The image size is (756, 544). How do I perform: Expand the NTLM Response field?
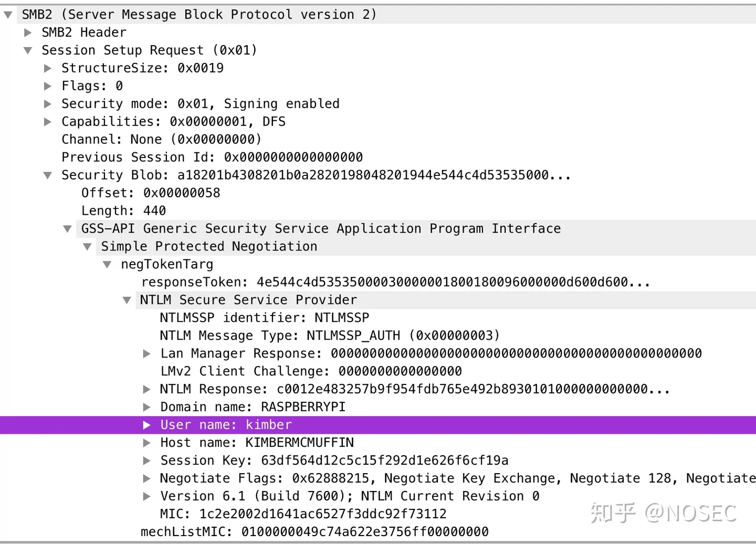[147, 390]
